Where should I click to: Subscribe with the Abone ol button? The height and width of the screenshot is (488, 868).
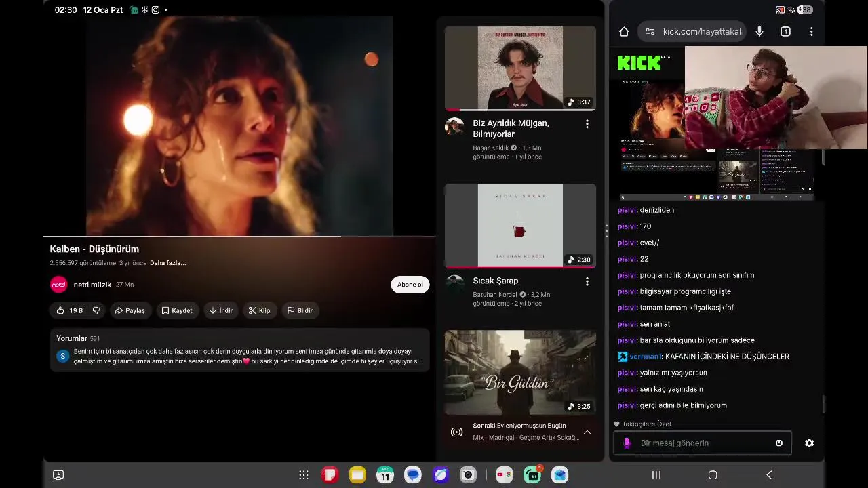(410, 285)
